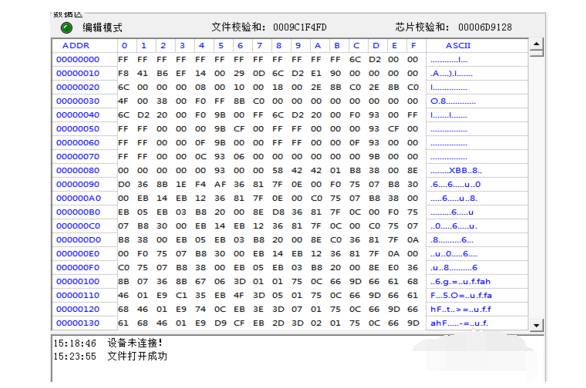Select address row 00000000
The image size is (586, 388).
(x=78, y=59)
